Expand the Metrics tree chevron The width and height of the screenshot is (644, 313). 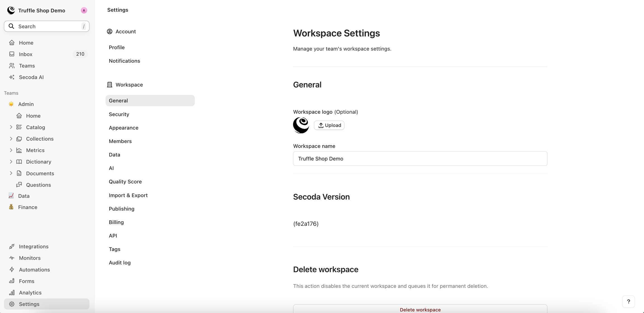click(x=11, y=150)
